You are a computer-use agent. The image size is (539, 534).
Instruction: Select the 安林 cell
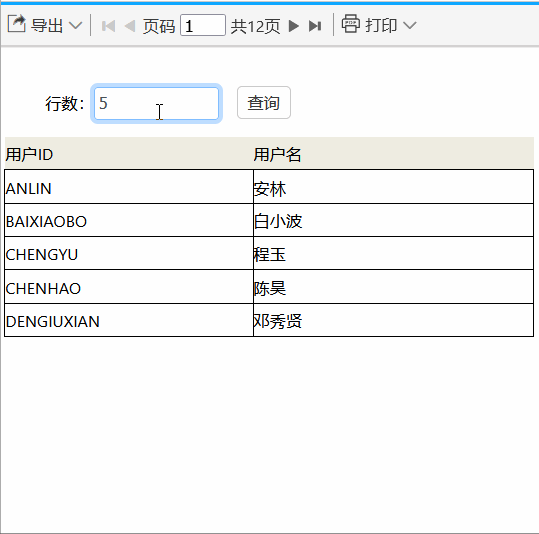[x=393, y=187]
